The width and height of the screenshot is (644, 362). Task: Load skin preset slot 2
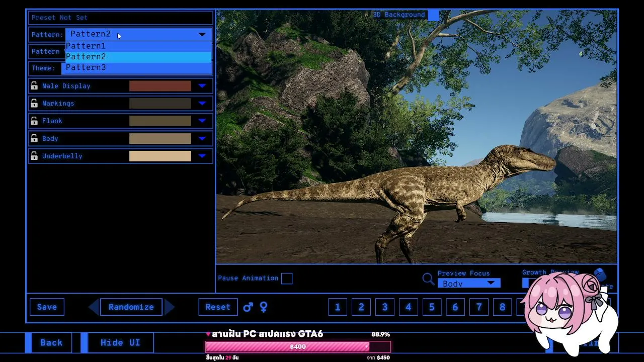[x=361, y=307]
